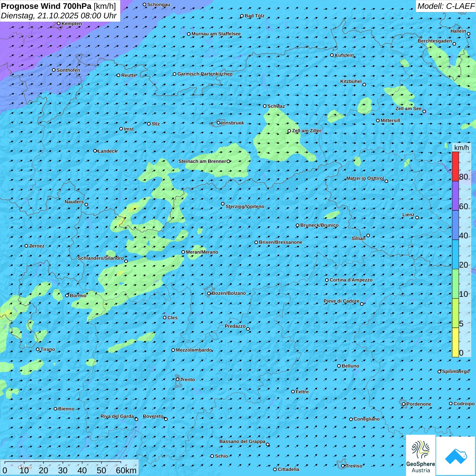Click the Kufstein city label
The image size is (476, 476).
point(344,55)
